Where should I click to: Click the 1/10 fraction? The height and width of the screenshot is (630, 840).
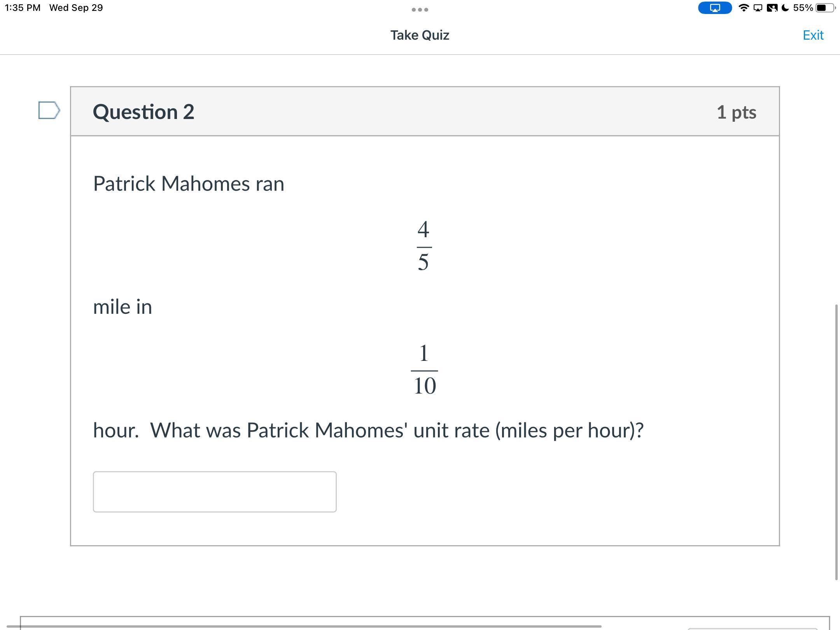coord(424,369)
